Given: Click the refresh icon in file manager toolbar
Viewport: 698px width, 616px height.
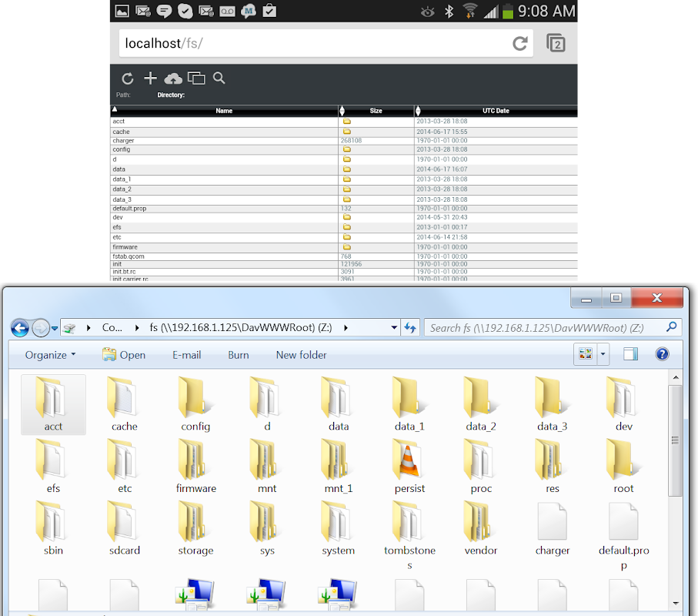Looking at the screenshot, I should tap(128, 79).
